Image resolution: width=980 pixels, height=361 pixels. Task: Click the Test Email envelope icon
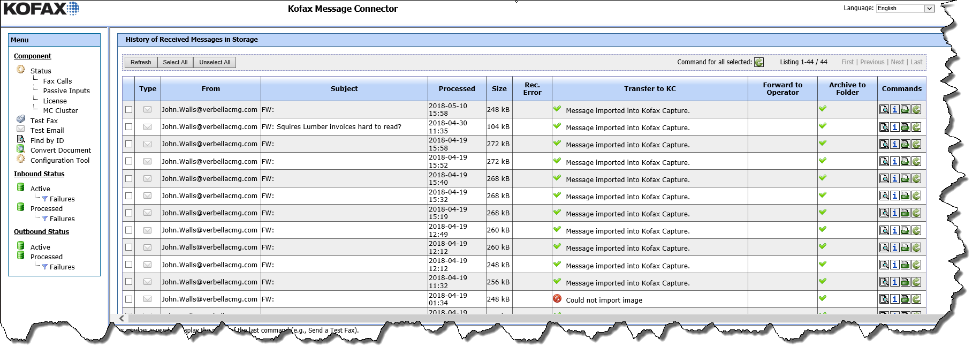click(21, 129)
